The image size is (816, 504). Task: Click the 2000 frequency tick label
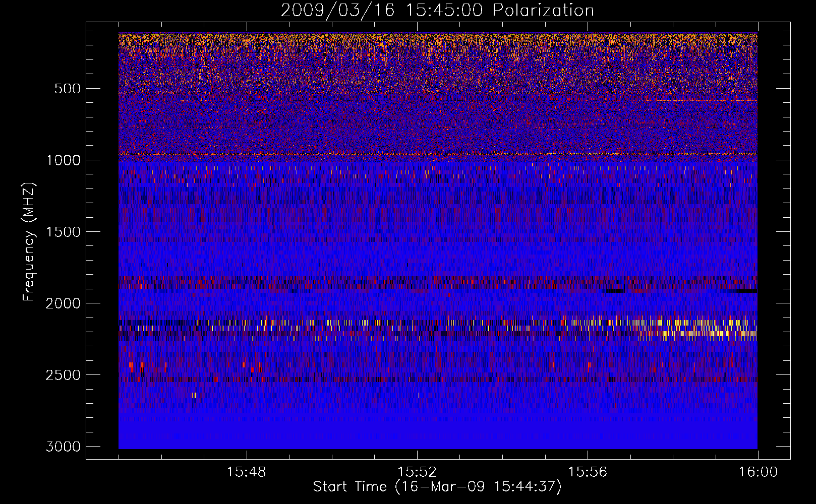pyautogui.click(x=63, y=303)
